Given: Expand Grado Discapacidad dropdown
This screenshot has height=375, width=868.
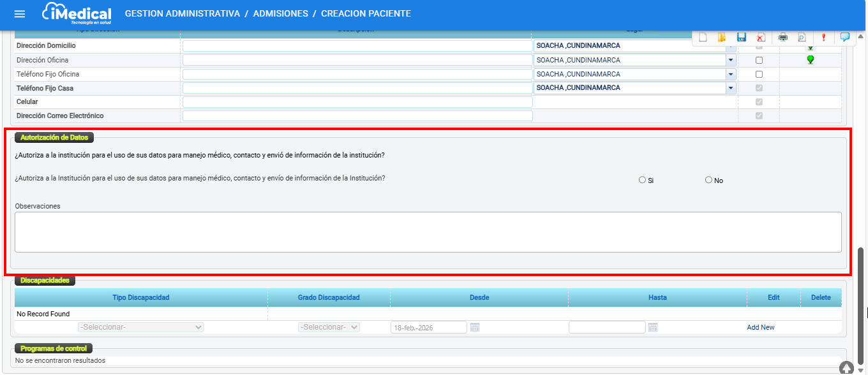Looking at the screenshot, I should click(x=329, y=327).
